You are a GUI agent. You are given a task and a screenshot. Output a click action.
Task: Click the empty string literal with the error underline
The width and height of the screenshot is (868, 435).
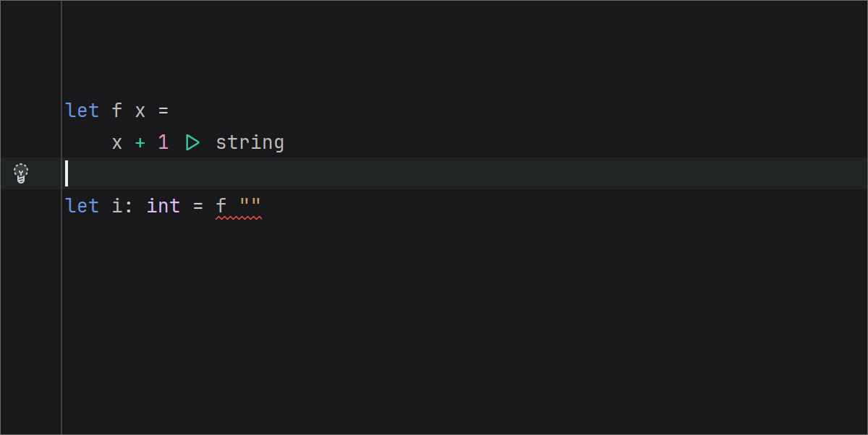(250, 206)
